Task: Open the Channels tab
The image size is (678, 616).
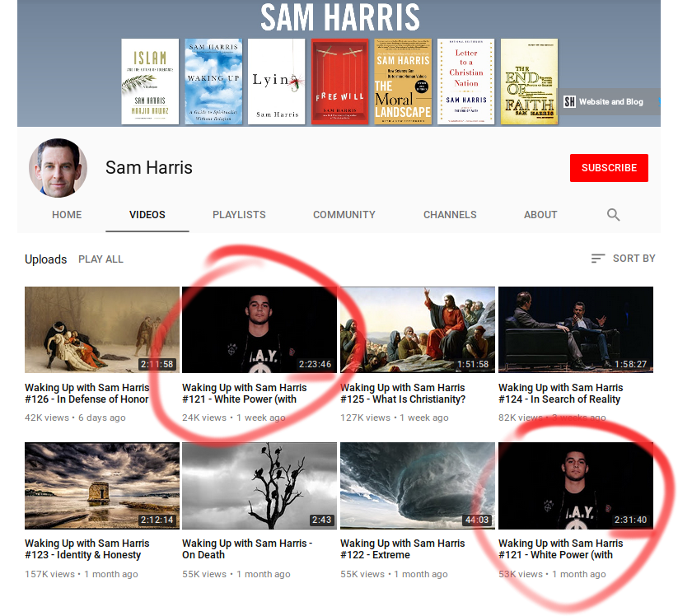Action: (x=450, y=215)
